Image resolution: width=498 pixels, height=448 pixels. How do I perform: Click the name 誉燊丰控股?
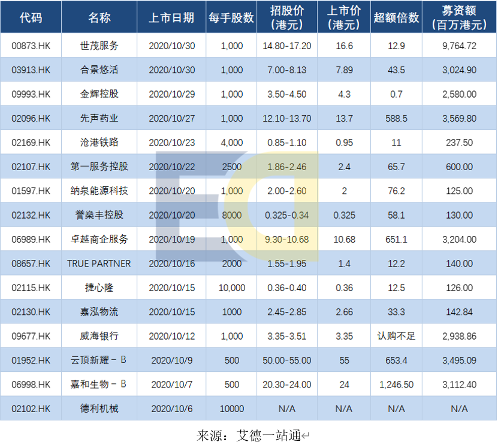click(x=99, y=215)
